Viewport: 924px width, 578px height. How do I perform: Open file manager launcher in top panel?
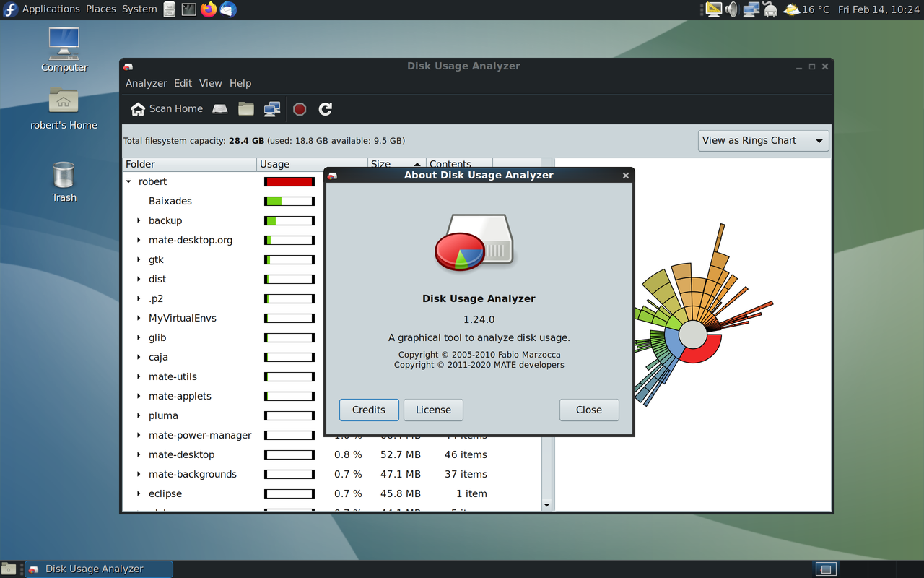(x=170, y=9)
